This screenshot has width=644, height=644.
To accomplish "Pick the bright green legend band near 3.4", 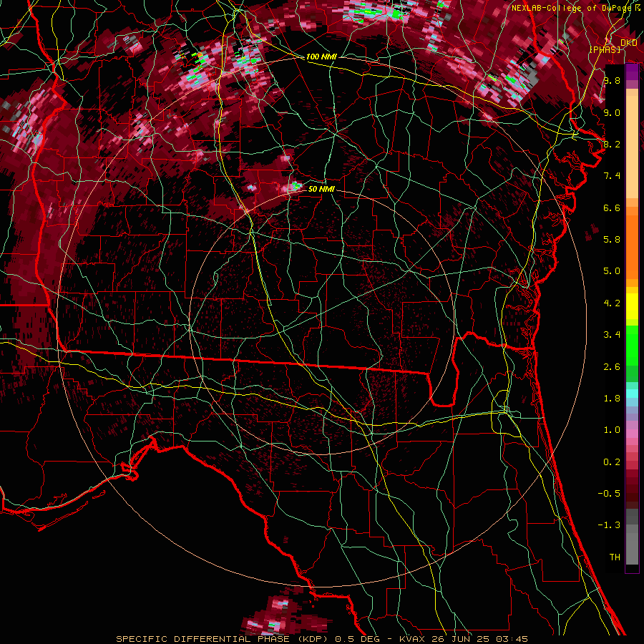I will tap(632, 346).
